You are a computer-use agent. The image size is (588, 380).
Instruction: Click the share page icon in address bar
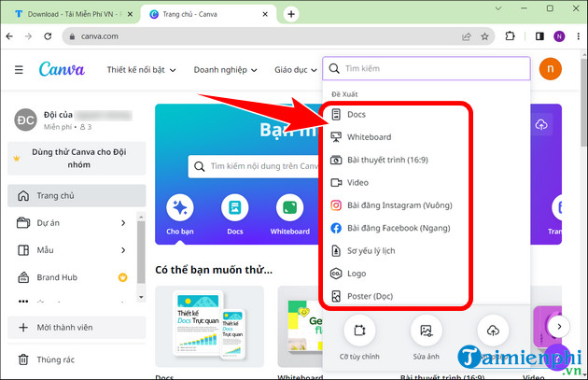[x=467, y=36]
